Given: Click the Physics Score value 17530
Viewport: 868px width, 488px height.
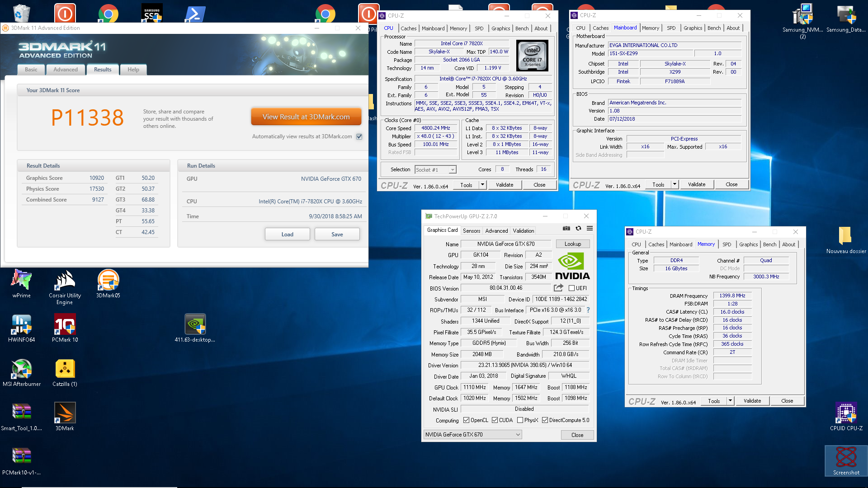Looking at the screenshot, I should [x=97, y=189].
